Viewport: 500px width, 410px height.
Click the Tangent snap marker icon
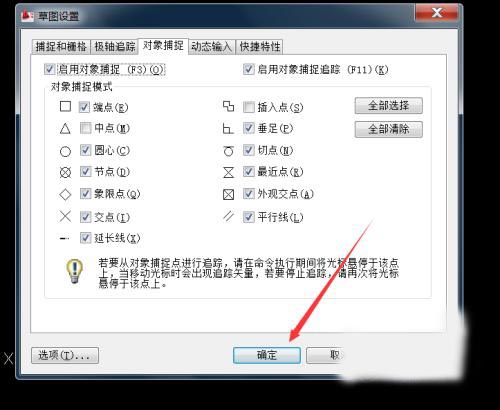coord(228,151)
